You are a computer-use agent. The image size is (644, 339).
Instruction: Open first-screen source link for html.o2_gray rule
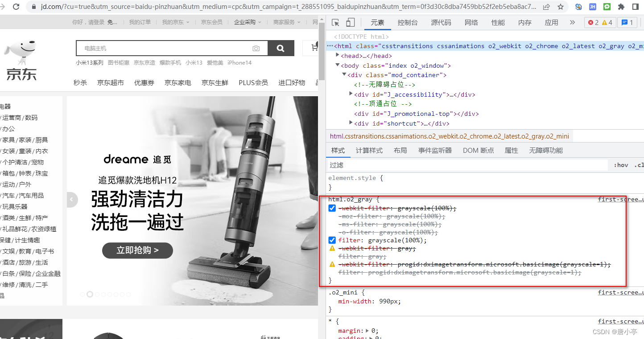point(621,200)
